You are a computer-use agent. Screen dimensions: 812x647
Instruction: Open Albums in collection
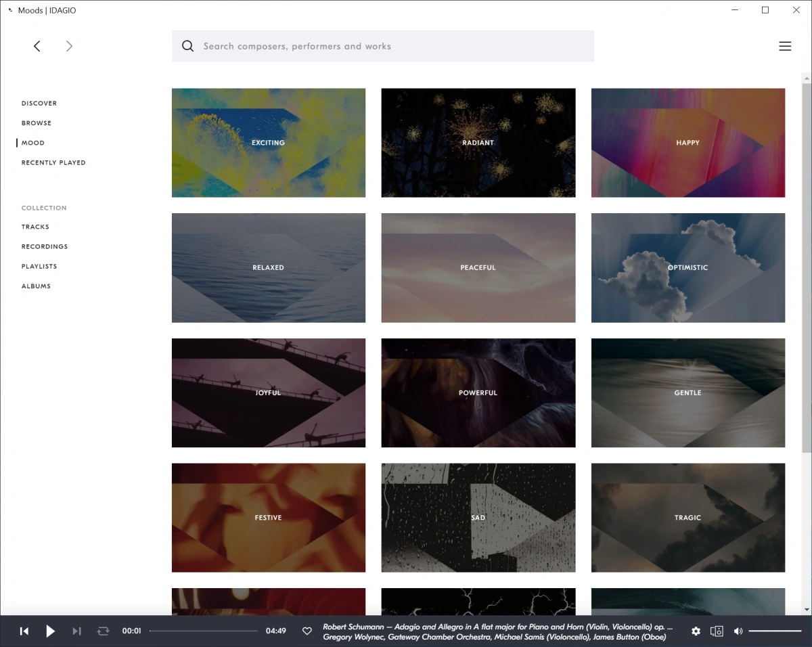(x=36, y=286)
